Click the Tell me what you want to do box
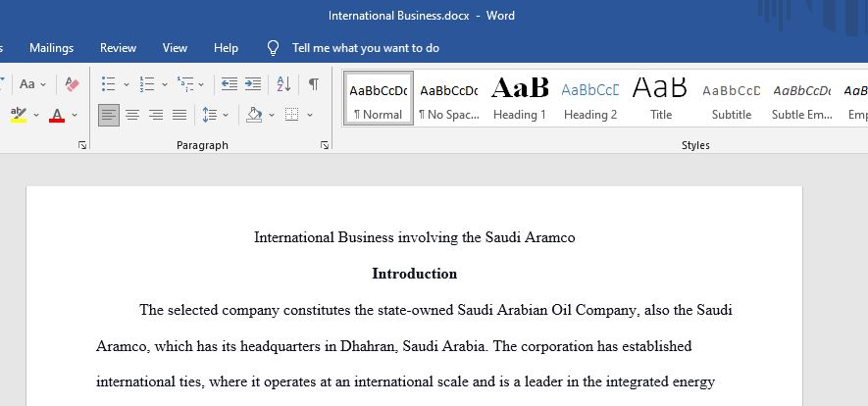Image resolution: width=868 pixels, height=406 pixels. (366, 48)
